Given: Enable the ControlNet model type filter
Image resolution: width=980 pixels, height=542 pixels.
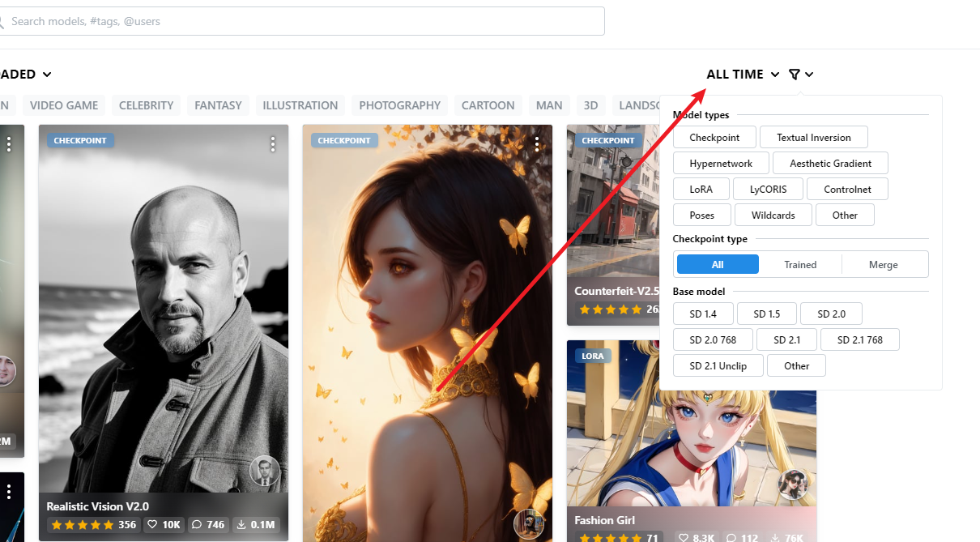Looking at the screenshot, I should coord(847,189).
